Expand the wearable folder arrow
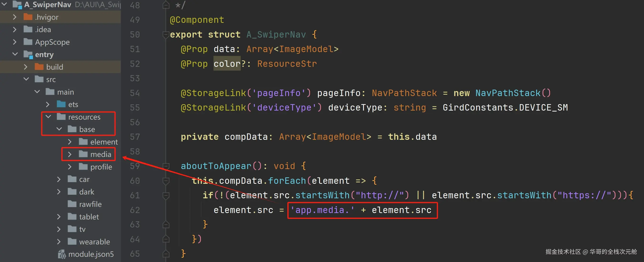Image resolution: width=644 pixels, height=262 pixels. click(x=59, y=242)
